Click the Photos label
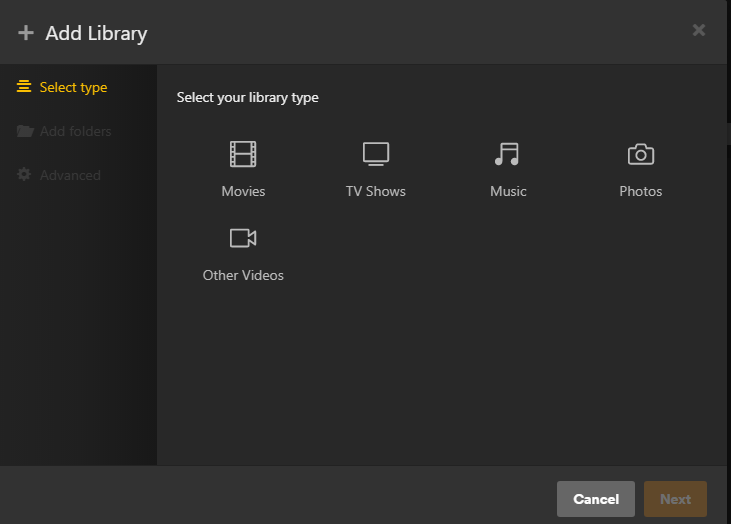Image resolution: width=731 pixels, height=524 pixels. (x=641, y=191)
